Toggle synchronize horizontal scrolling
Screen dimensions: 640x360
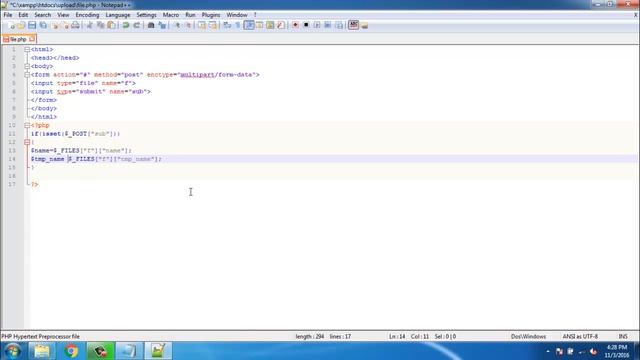click(x=213, y=25)
